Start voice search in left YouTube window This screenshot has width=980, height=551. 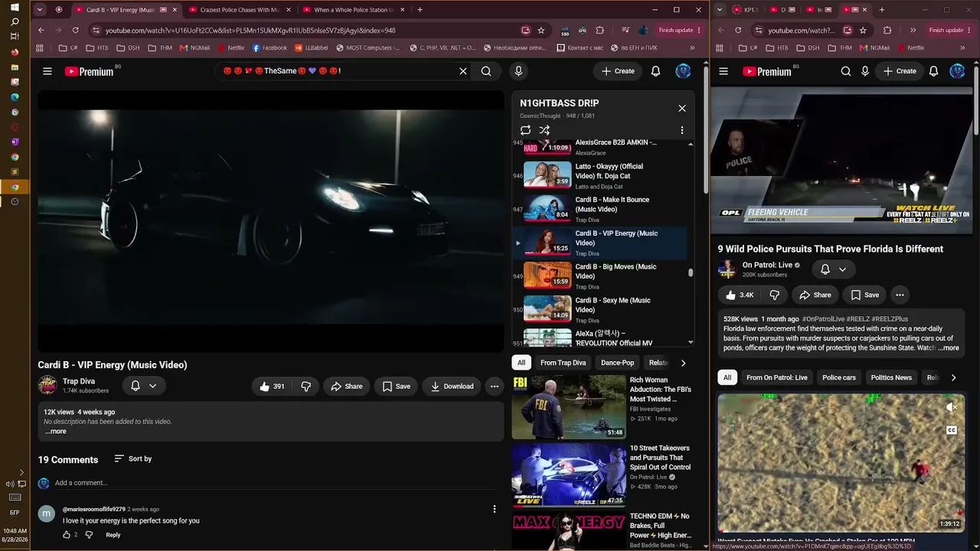(518, 71)
